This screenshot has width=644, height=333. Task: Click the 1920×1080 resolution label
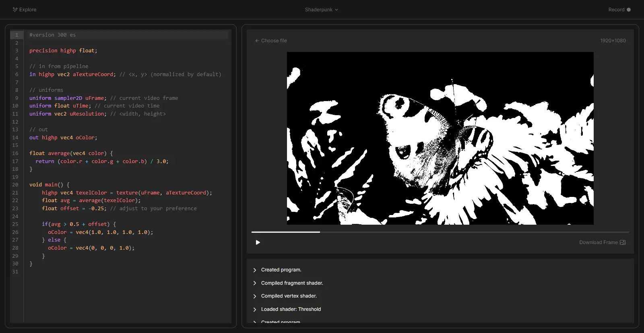[x=613, y=41]
